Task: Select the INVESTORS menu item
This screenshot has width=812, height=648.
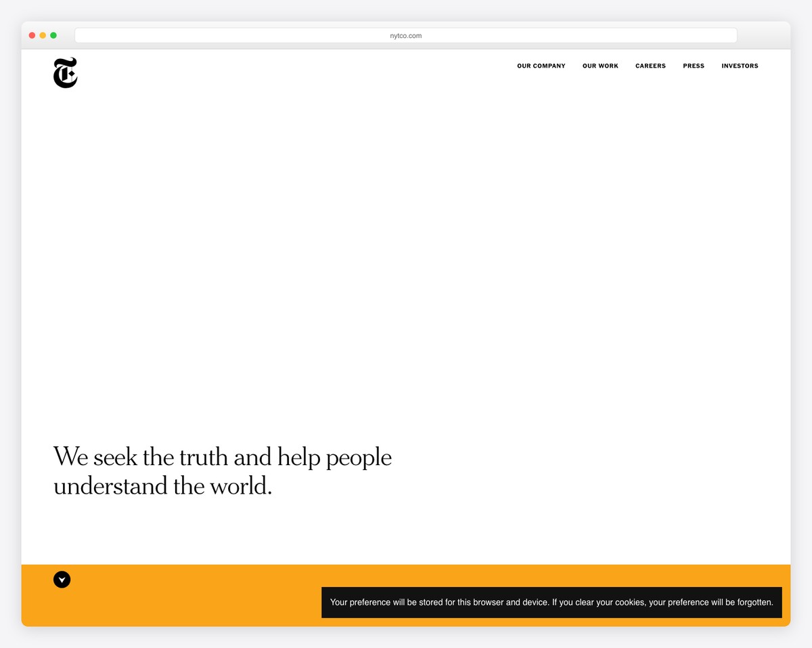Action: pos(739,66)
